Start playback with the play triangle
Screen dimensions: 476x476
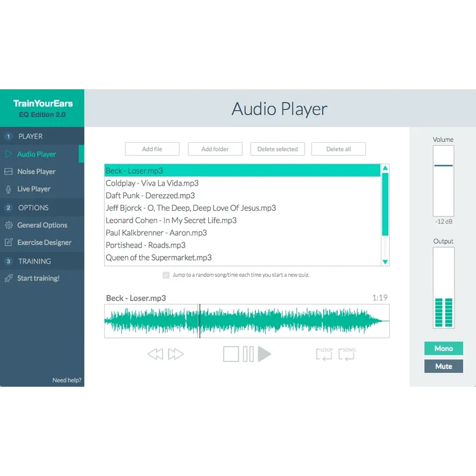click(x=264, y=354)
